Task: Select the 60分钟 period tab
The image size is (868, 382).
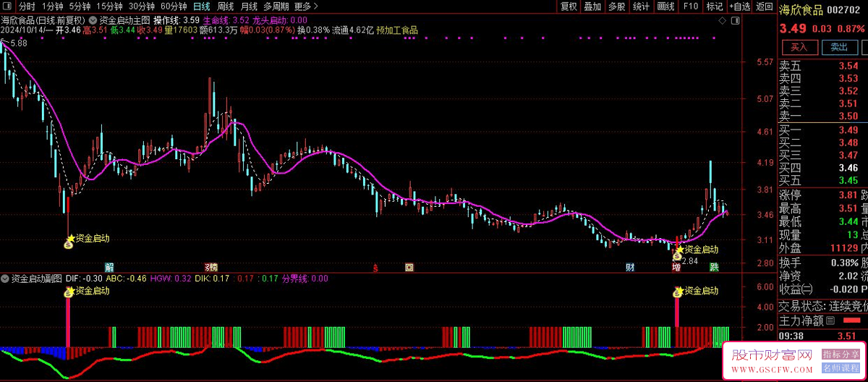Action: point(174,7)
